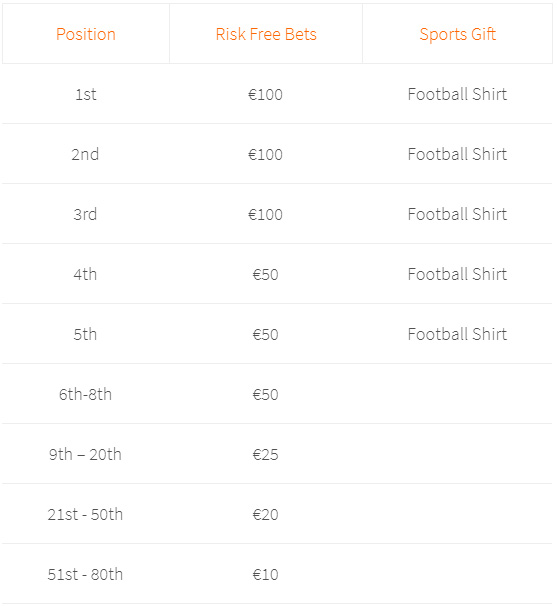Click the €50 value for 4th place
Image resolution: width=557 pixels, height=606 pixels.
coord(266,274)
